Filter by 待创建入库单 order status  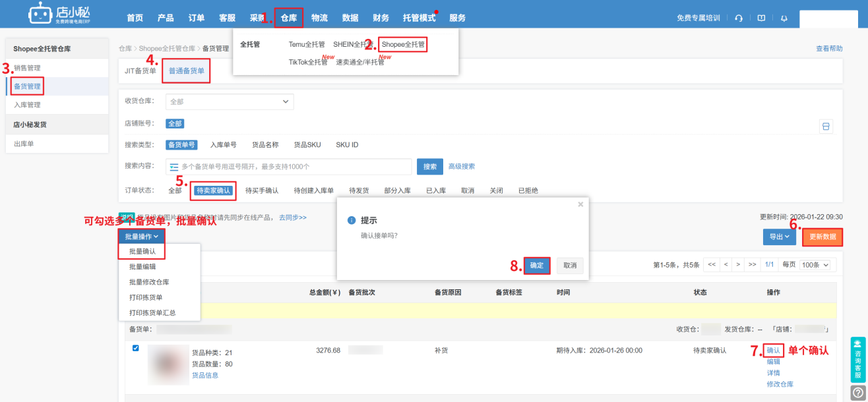click(x=314, y=190)
